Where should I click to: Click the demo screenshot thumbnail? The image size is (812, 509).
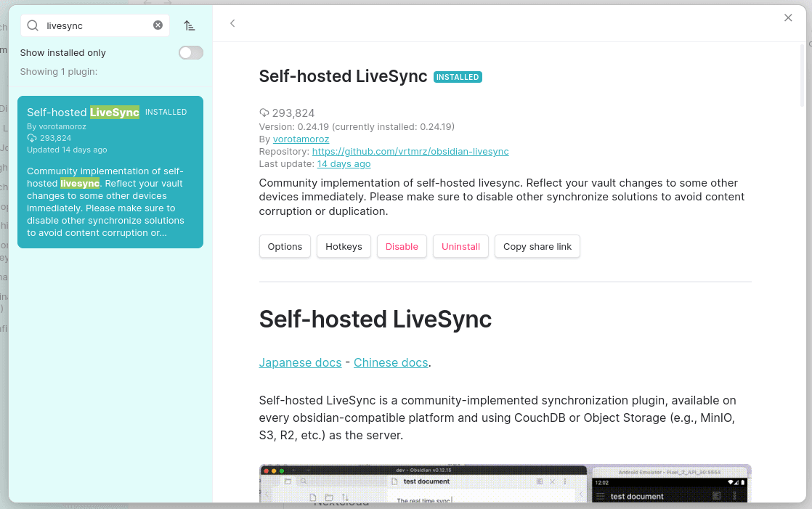505,483
